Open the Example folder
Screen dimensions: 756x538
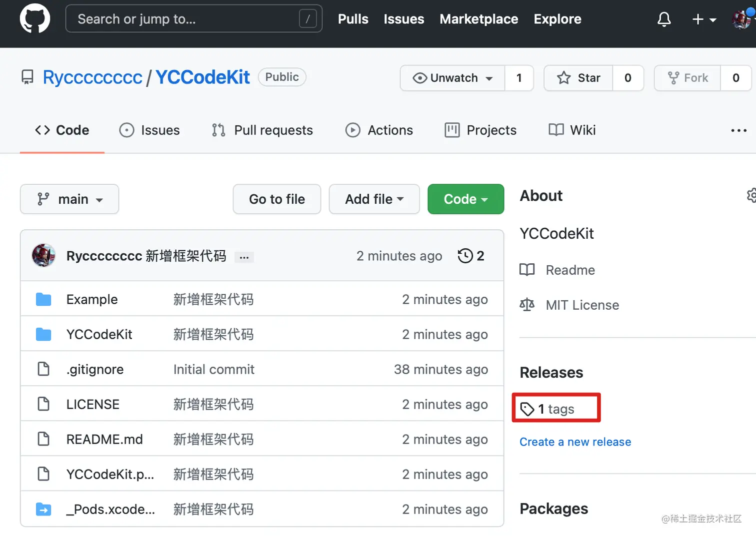point(92,299)
